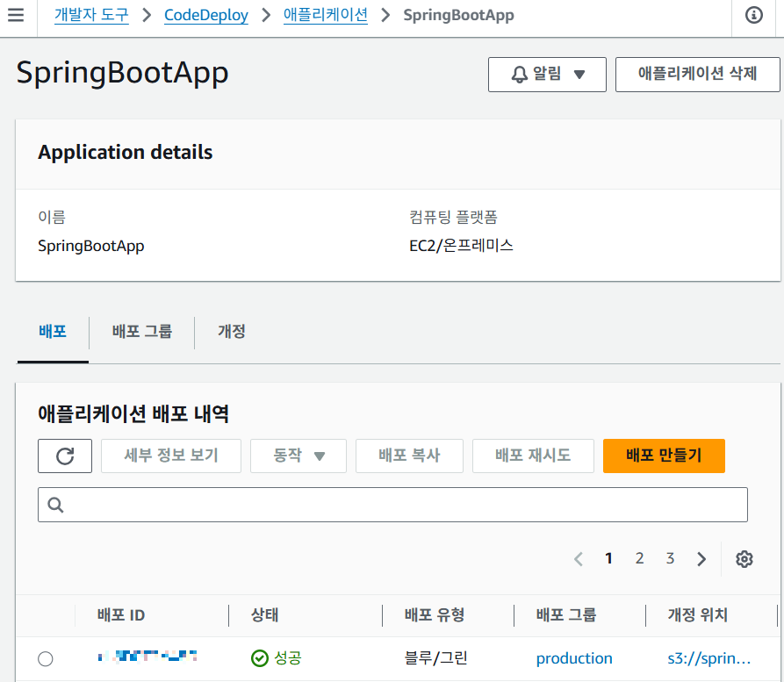The height and width of the screenshot is (682, 784).
Task: Sort by 배포 그룹 column header
Action: pos(566,615)
